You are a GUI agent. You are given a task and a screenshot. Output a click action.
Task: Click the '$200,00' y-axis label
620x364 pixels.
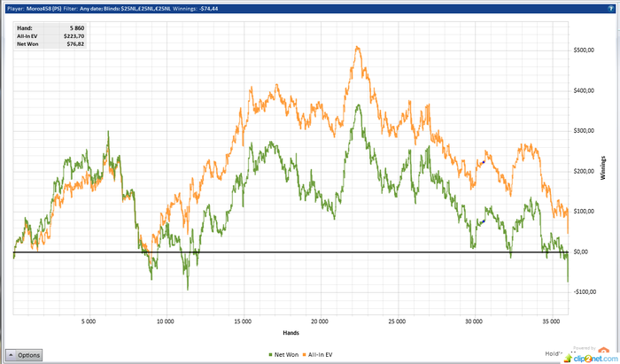(x=584, y=171)
